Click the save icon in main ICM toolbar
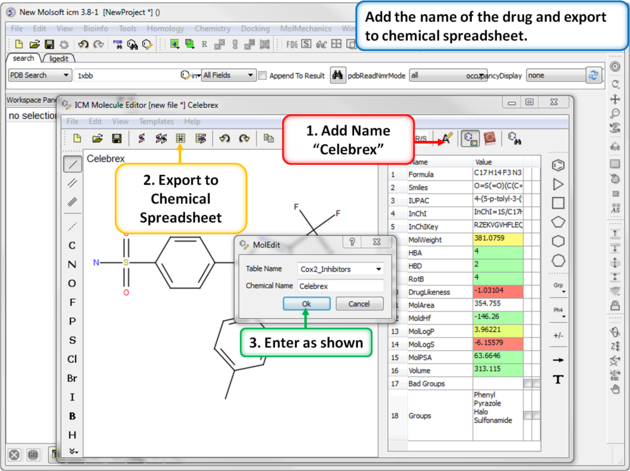Image resolution: width=630 pixels, height=471 pixels. pyautogui.click(x=49, y=44)
